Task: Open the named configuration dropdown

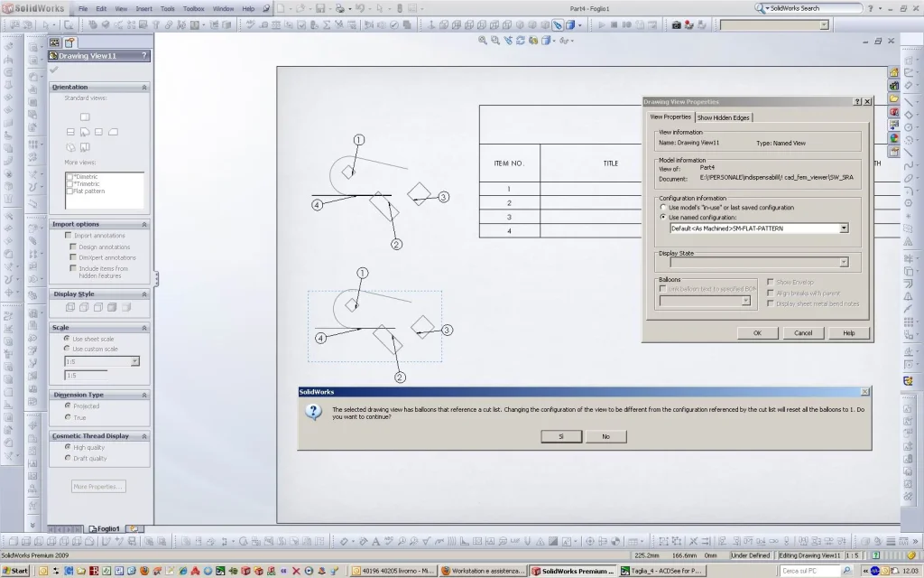Action: click(x=844, y=228)
